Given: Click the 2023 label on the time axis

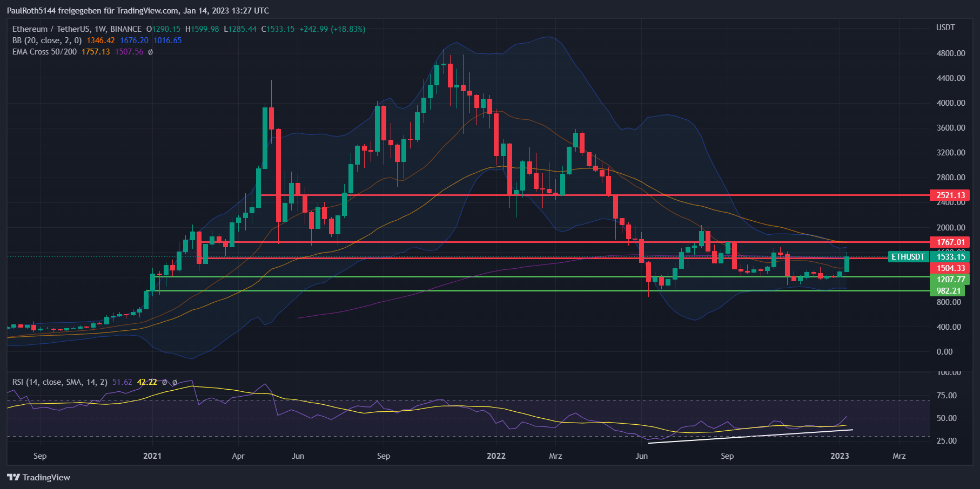Looking at the screenshot, I should point(840,456).
